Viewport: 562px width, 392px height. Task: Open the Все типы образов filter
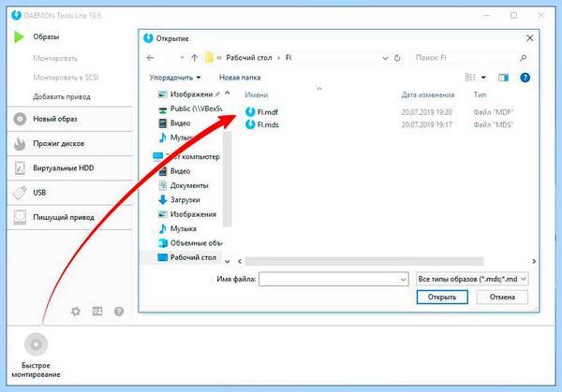[x=472, y=279]
